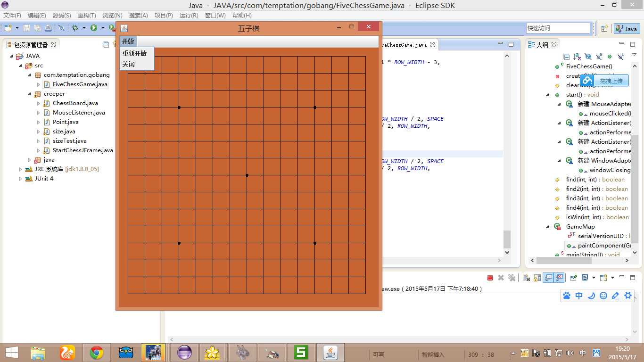Open the New wizard dropdown arrow
Screen dimensions: 644x362
pyautogui.click(x=17, y=28)
